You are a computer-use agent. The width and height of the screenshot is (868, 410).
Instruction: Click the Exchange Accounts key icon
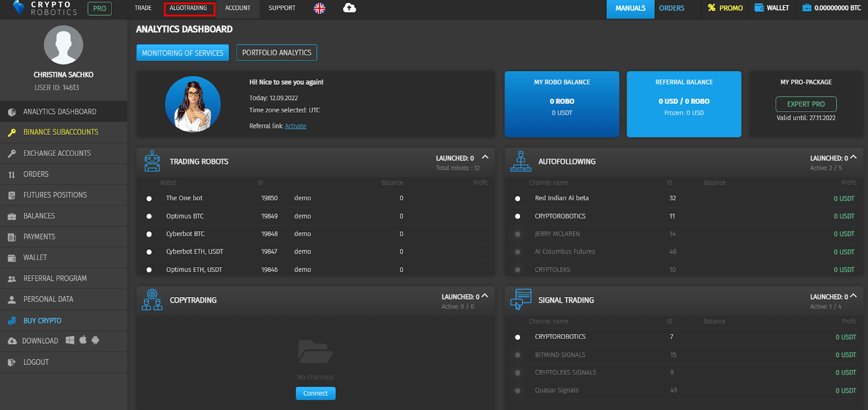coord(12,154)
